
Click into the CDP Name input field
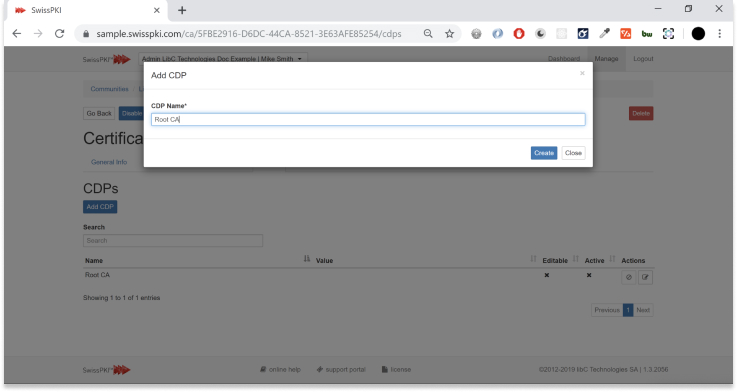point(368,119)
